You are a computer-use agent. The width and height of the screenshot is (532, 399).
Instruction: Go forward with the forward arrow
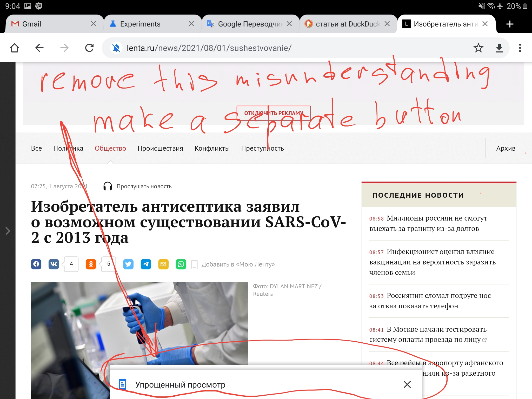[64, 48]
